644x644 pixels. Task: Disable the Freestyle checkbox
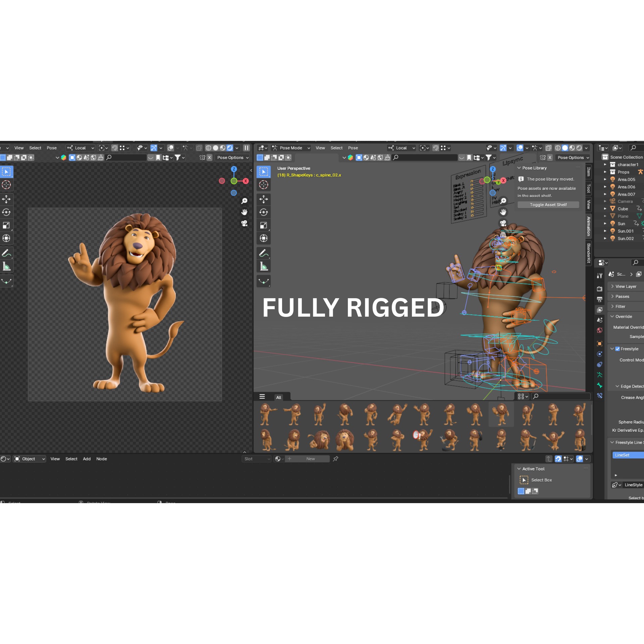[618, 348]
